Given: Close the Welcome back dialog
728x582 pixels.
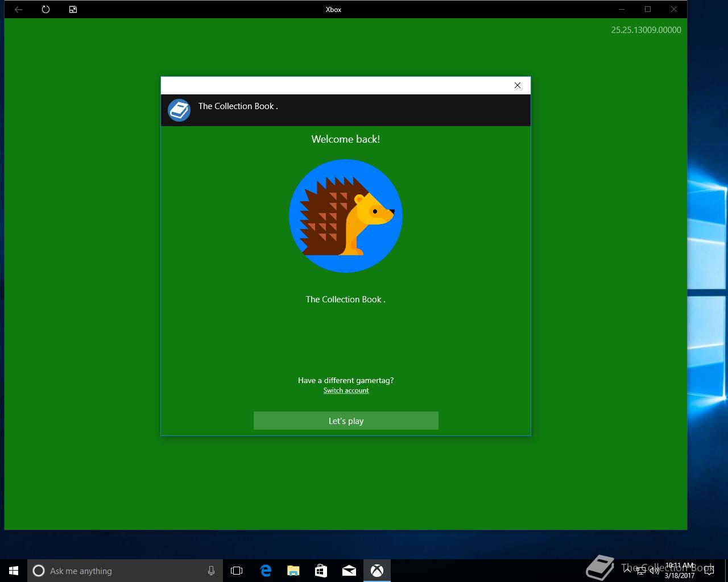Looking at the screenshot, I should [518, 85].
